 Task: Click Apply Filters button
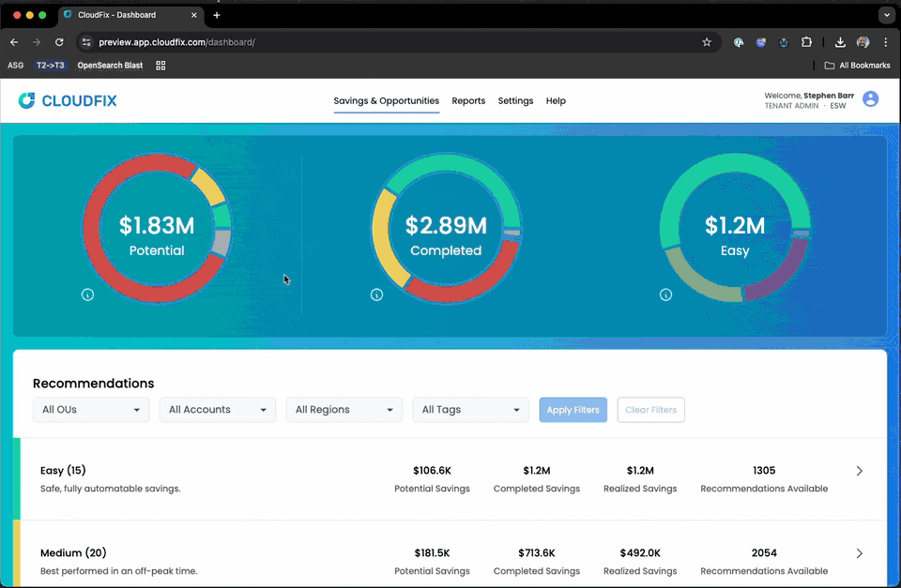point(573,410)
